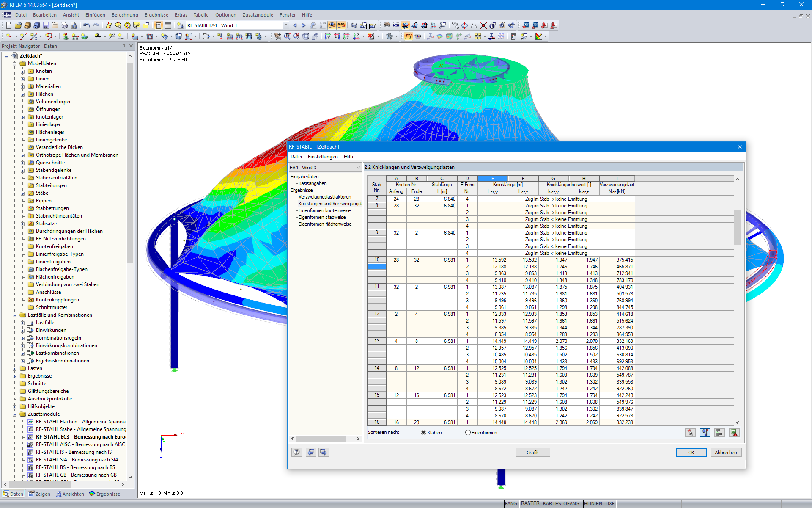This screenshot has height=508, width=812.
Task: Click the dialog tree horizontal scrollbar thumb
Action: coord(321,439)
